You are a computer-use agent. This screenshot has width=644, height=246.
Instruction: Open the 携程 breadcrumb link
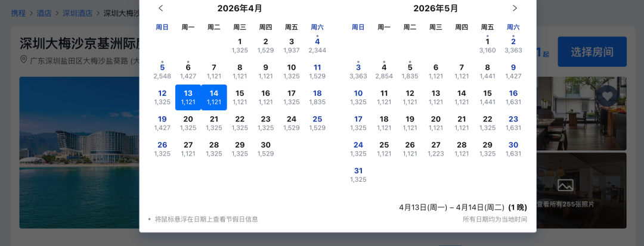[x=18, y=13]
